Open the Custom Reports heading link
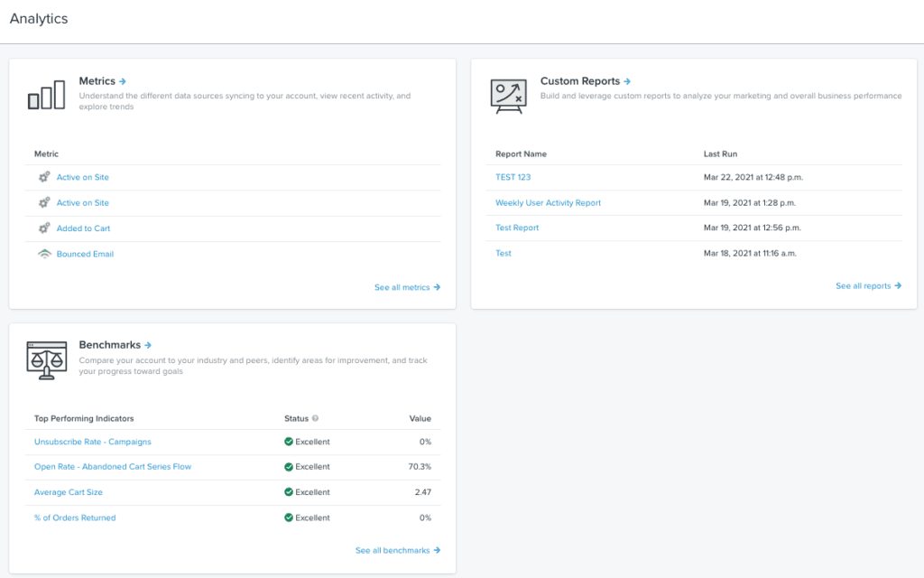Image resolution: width=924 pixels, height=578 pixels. point(580,81)
